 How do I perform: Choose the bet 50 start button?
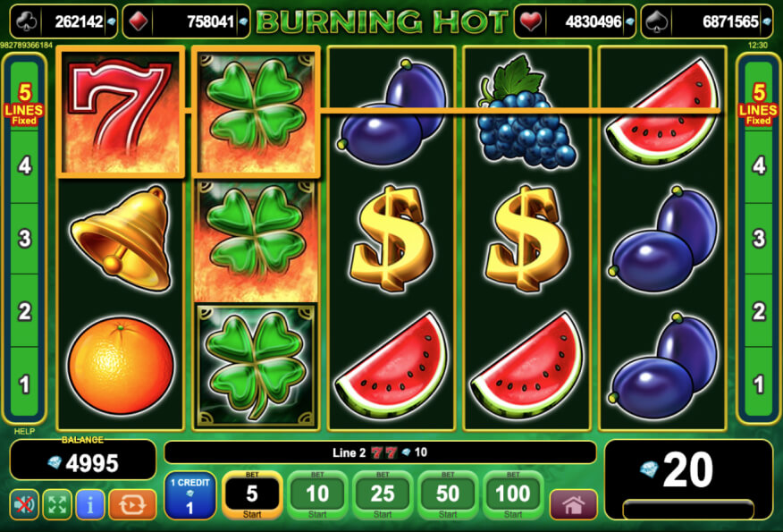point(448,495)
